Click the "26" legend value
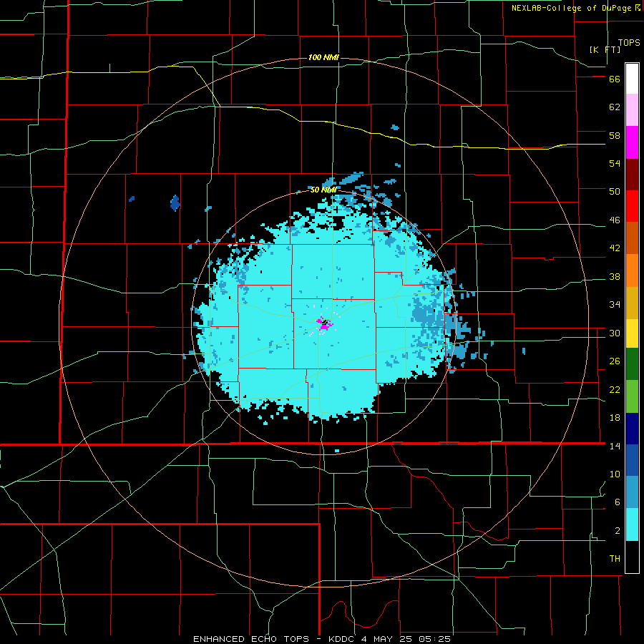The width and height of the screenshot is (644, 644). (615, 361)
